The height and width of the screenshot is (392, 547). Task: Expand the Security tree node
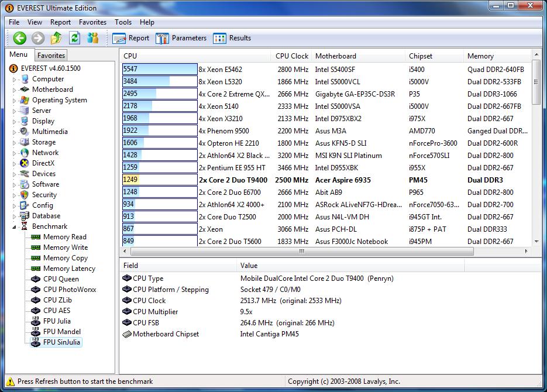[x=14, y=195]
